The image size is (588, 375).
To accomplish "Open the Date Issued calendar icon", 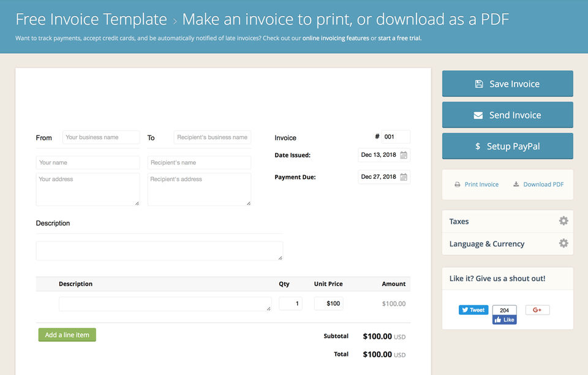I will (404, 155).
